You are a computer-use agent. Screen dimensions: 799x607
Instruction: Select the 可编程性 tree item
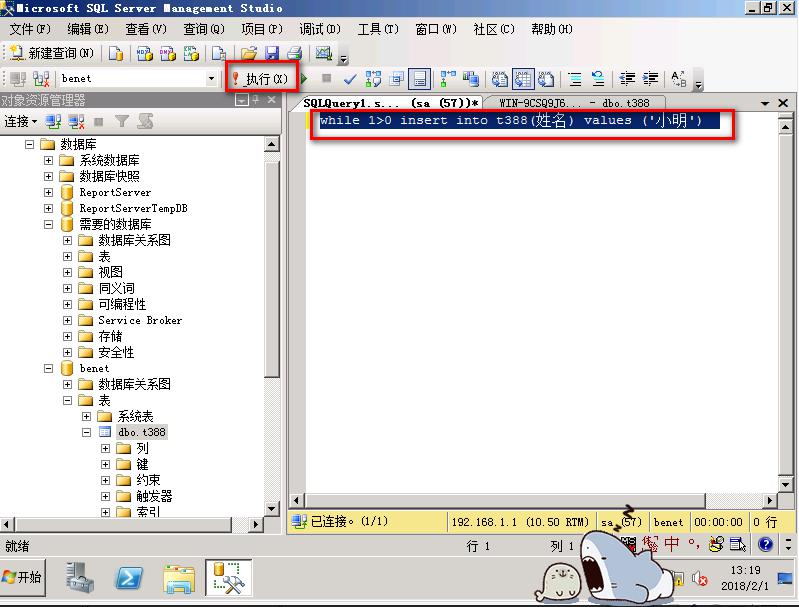click(122, 304)
